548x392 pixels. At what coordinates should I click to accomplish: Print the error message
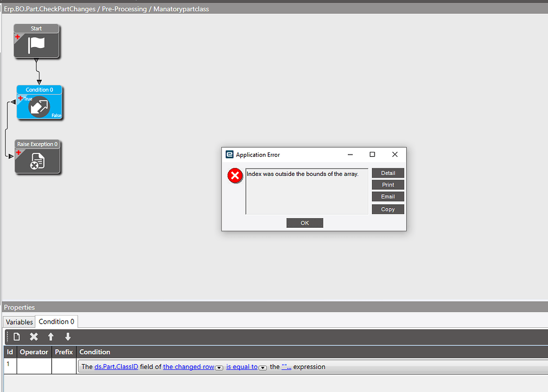pos(387,185)
